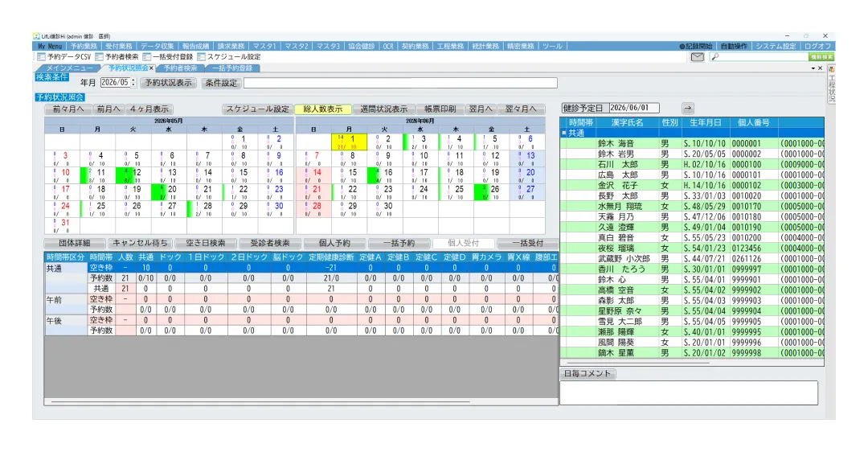This screenshot has width=868, height=452.
Task: Click the 予約状況表示 button
Action: (168, 83)
